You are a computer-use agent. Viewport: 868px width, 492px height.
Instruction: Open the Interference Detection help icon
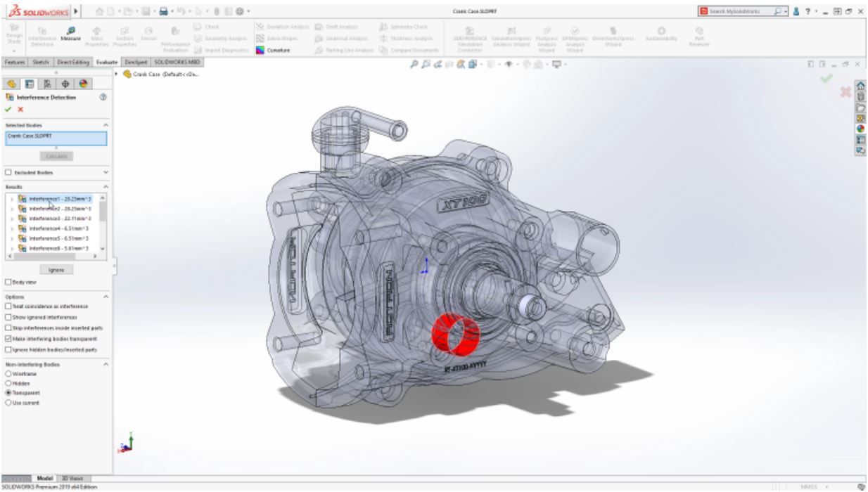point(104,98)
